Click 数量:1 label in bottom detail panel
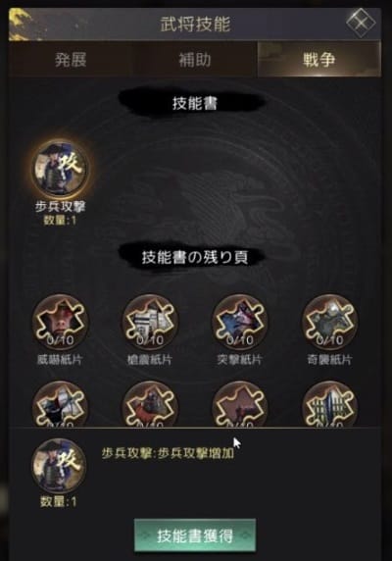 [x=59, y=501]
